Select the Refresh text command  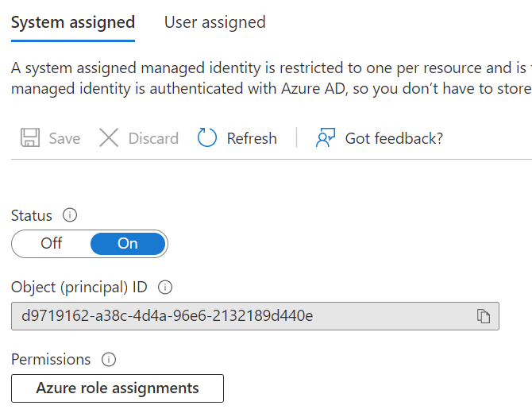tap(252, 138)
